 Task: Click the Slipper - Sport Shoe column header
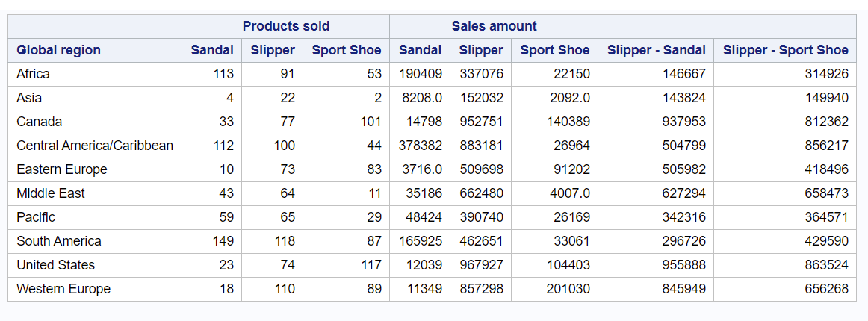pos(785,50)
